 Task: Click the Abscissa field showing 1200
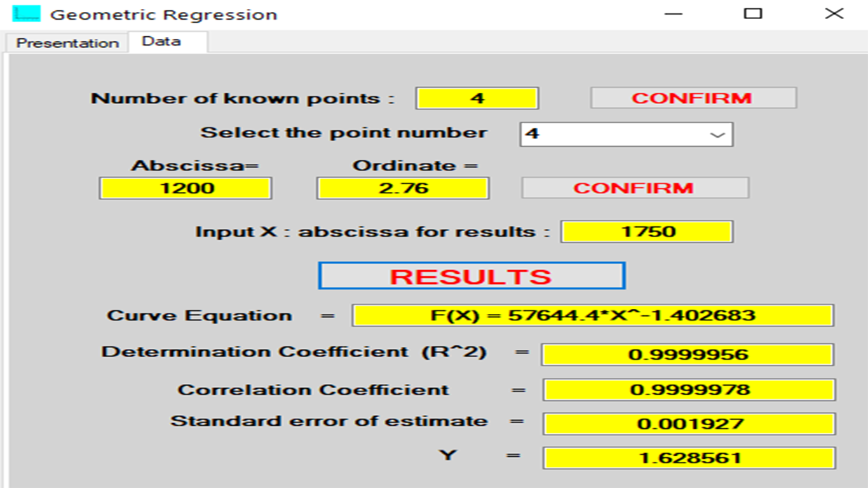(x=186, y=188)
